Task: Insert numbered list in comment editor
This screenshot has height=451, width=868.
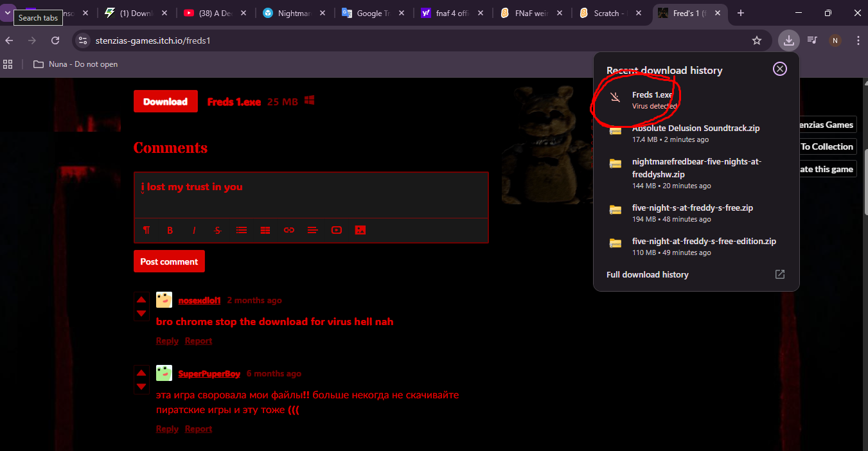Action: coord(265,230)
